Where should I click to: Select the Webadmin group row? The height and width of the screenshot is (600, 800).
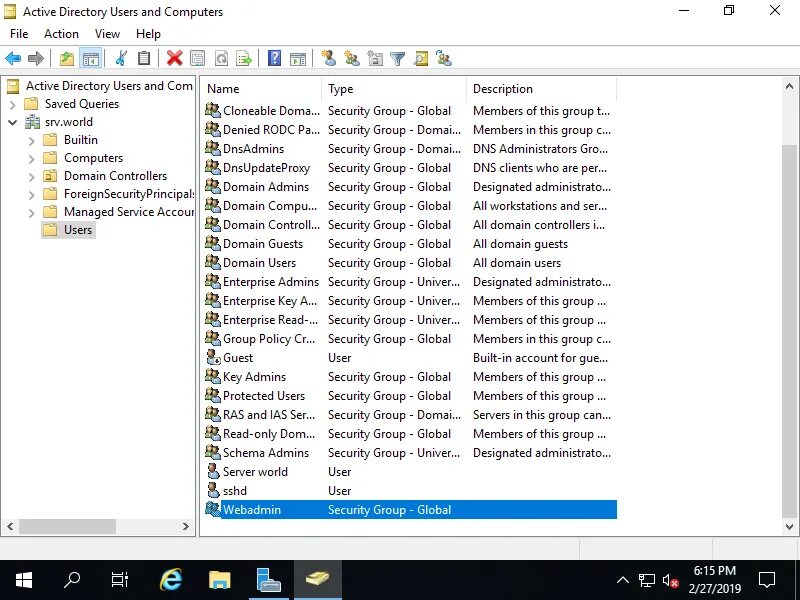click(x=410, y=510)
